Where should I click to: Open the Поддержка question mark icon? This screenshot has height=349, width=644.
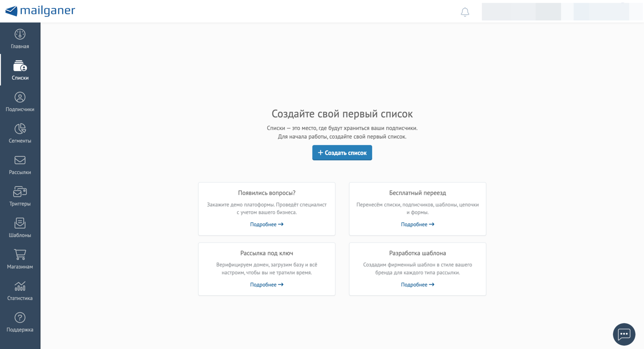pyautogui.click(x=20, y=318)
